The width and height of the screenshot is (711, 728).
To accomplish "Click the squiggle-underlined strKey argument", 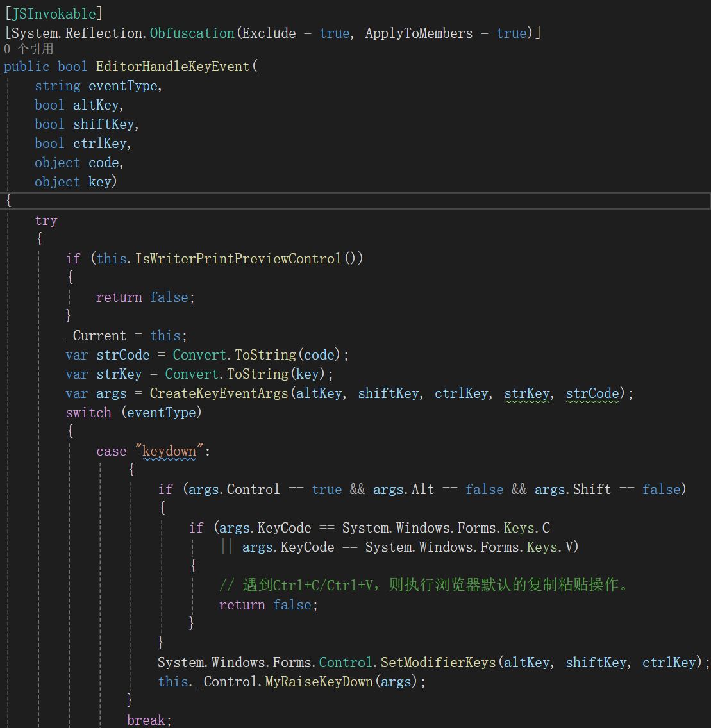I will 527,393.
